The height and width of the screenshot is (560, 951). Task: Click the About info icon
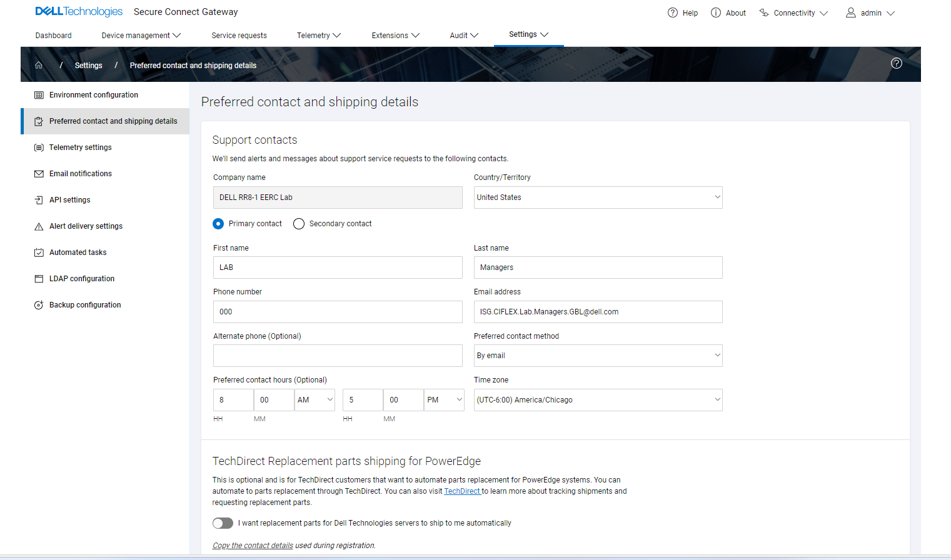[x=715, y=12]
